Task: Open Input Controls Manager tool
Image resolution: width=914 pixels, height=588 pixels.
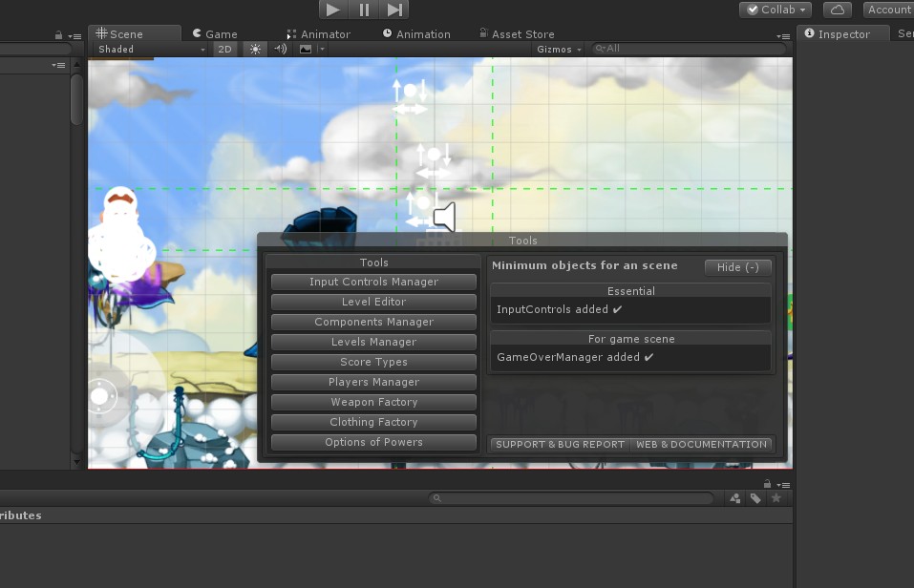Action: 373,282
